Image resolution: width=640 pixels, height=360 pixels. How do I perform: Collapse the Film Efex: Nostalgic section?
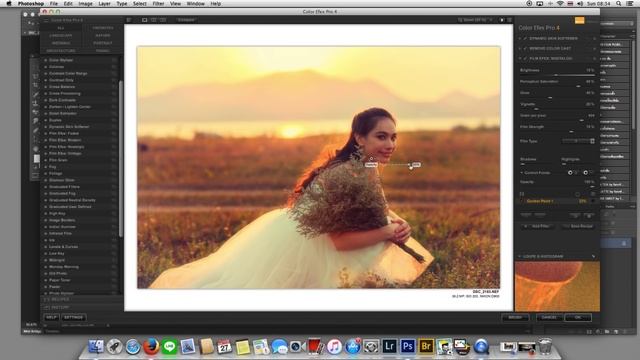point(520,58)
